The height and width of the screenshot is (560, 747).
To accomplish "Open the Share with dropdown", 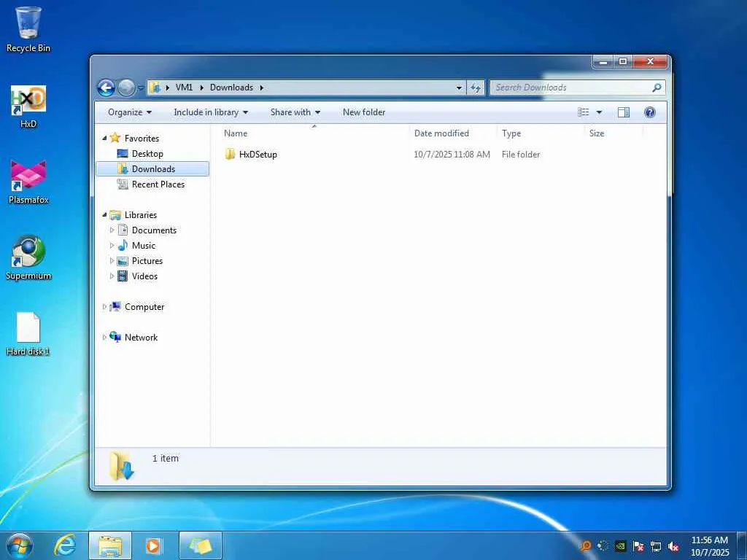I will point(295,112).
